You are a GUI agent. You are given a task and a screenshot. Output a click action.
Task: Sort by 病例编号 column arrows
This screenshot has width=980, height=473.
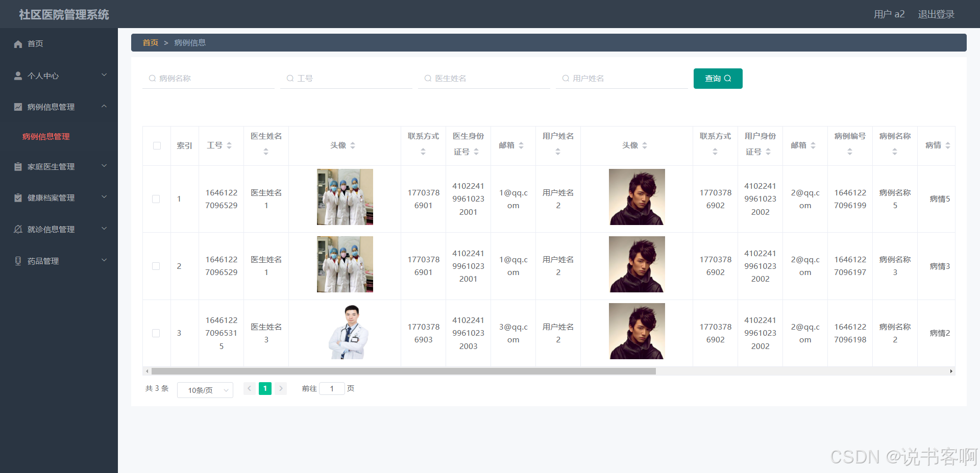click(x=850, y=152)
